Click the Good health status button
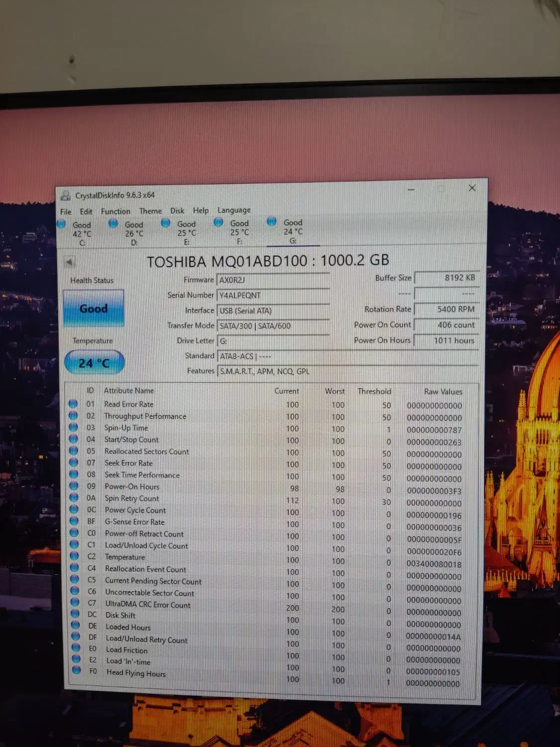Screen dimensions: 560x747 [94, 309]
